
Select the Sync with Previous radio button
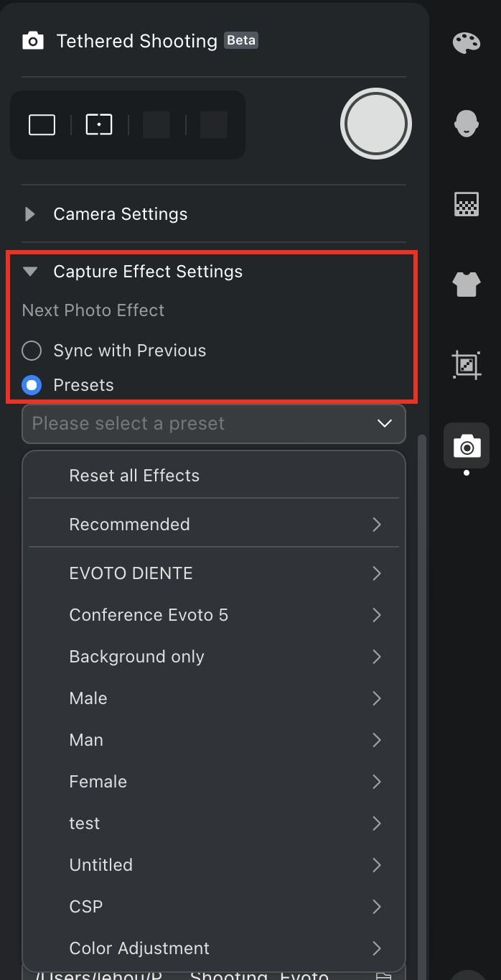[32, 351]
